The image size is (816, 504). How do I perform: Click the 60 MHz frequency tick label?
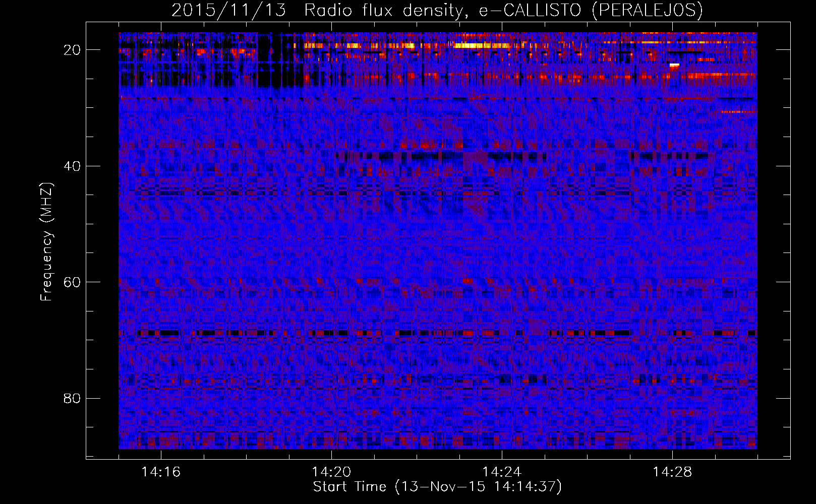72,282
